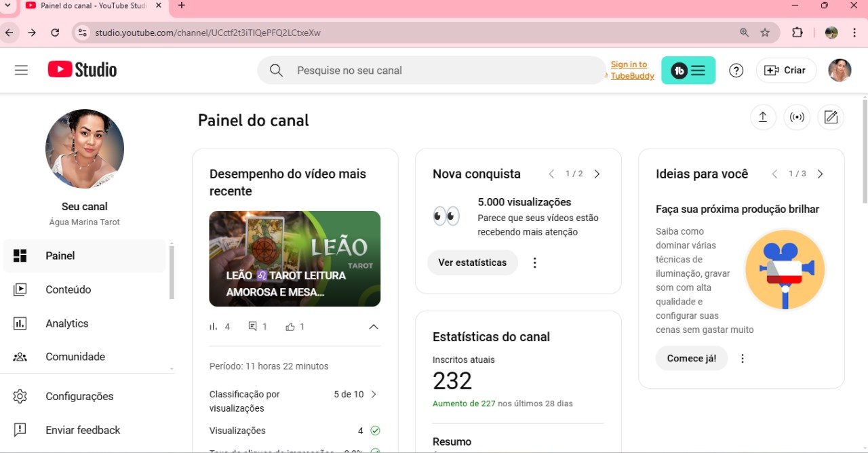Click the likes thumbs-up icon
This screenshot has width=868, height=453.
[x=290, y=326]
